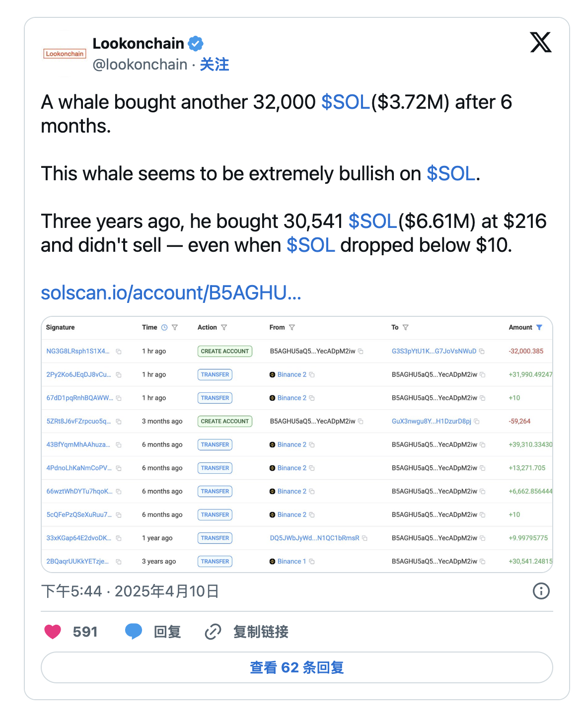Copy the NG3G8LRsph1S1X4 signature

click(119, 352)
